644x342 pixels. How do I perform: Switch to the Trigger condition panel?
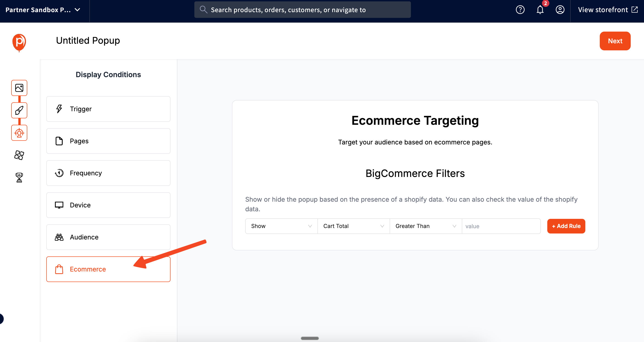[x=108, y=109]
